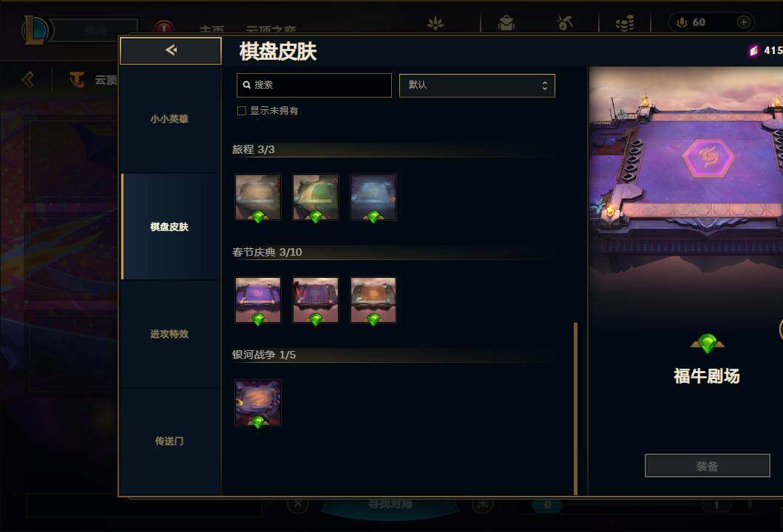Click the 搜索 search input field
The height and width of the screenshot is (532, 783).
[314, 85]
